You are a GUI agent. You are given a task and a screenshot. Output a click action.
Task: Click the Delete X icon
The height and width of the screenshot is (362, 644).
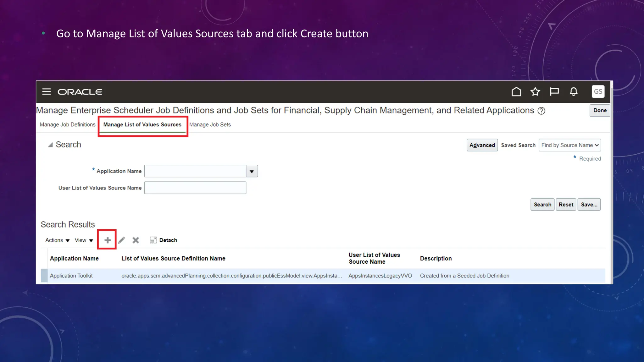(136, 240)
